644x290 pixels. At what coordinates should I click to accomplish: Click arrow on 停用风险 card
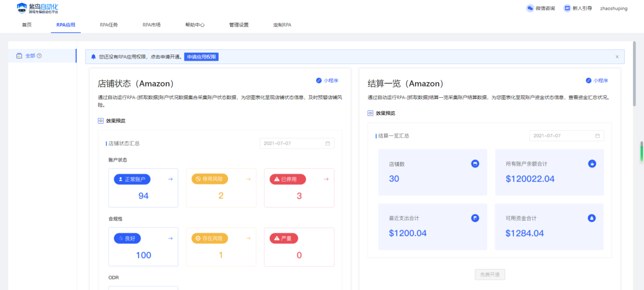click(248, 179)
